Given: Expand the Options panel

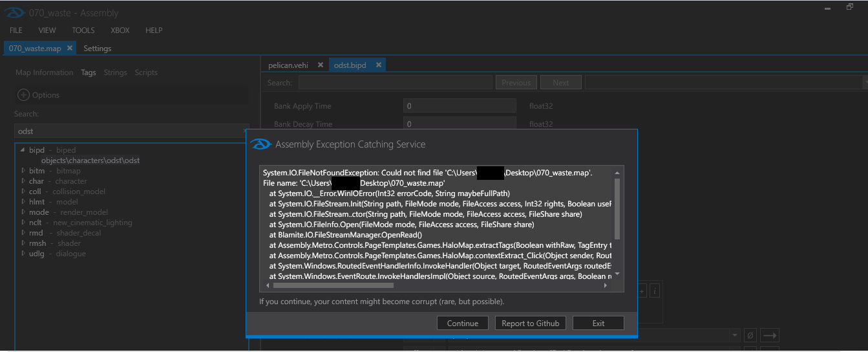Looking at the screenshot, I should coord(132,94).
